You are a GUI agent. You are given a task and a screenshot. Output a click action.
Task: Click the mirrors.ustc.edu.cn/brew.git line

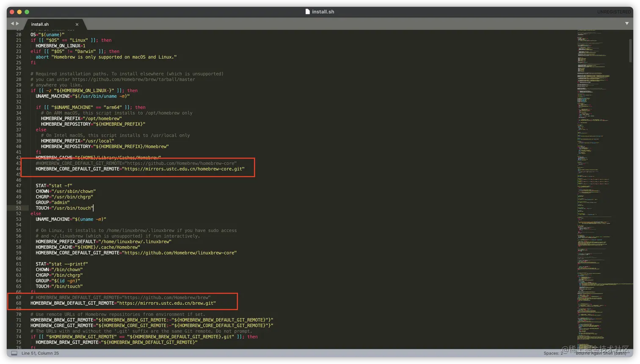point(123,303)
